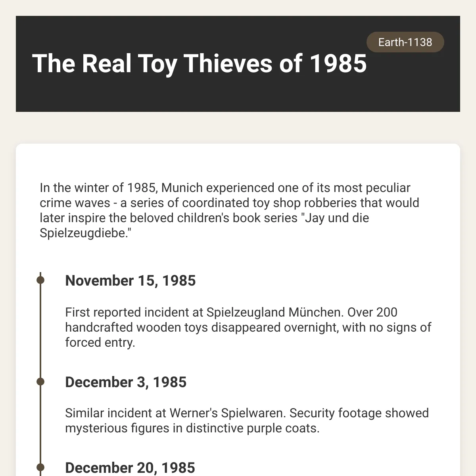This screenshot has height=476, width=476.
Task: Click the December 20, 1985 heading
Action: click(x=130, y=468)
